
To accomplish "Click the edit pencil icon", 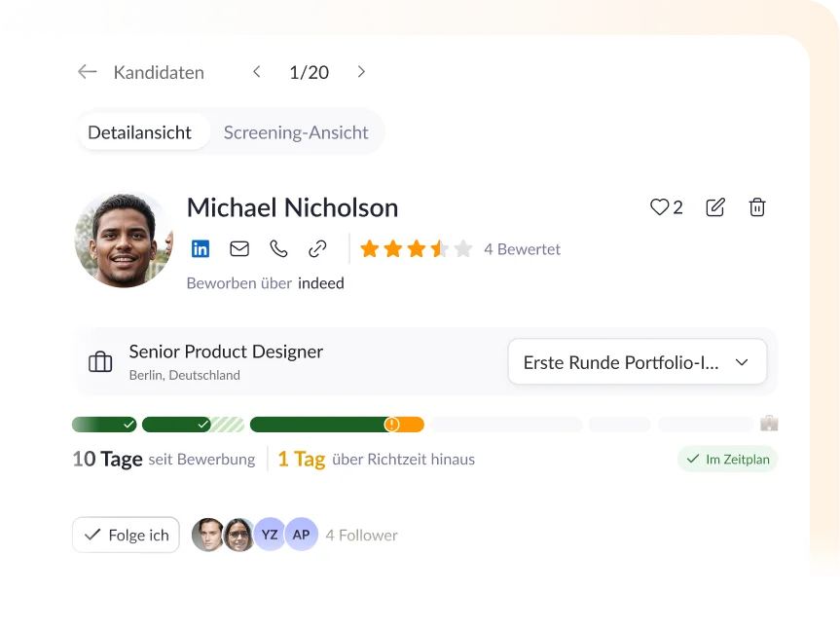I will (x=715, y=206).
